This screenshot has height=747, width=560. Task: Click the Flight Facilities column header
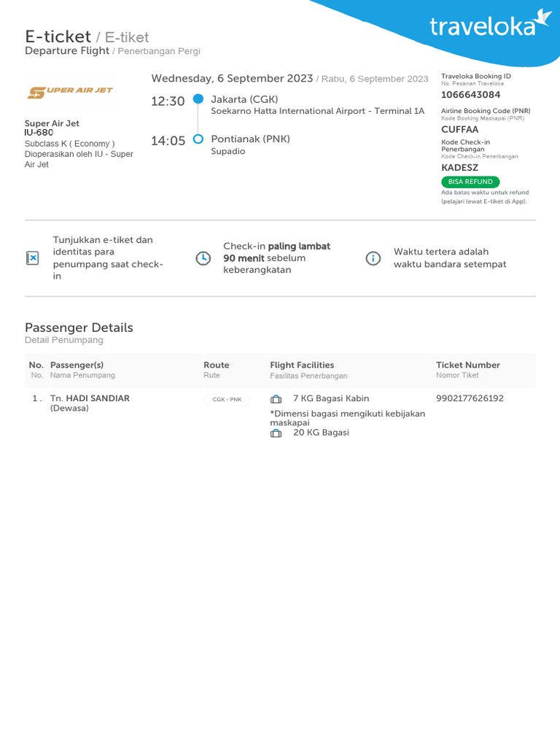302,365
